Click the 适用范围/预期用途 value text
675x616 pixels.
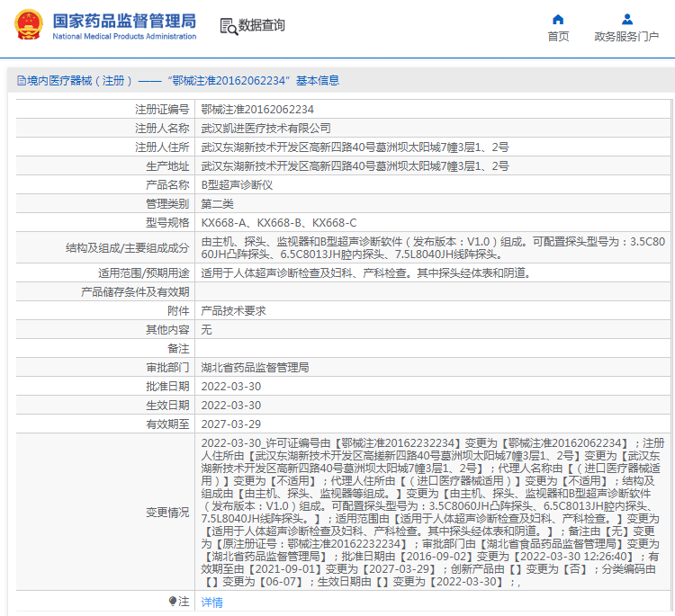[x=365, y=273]
